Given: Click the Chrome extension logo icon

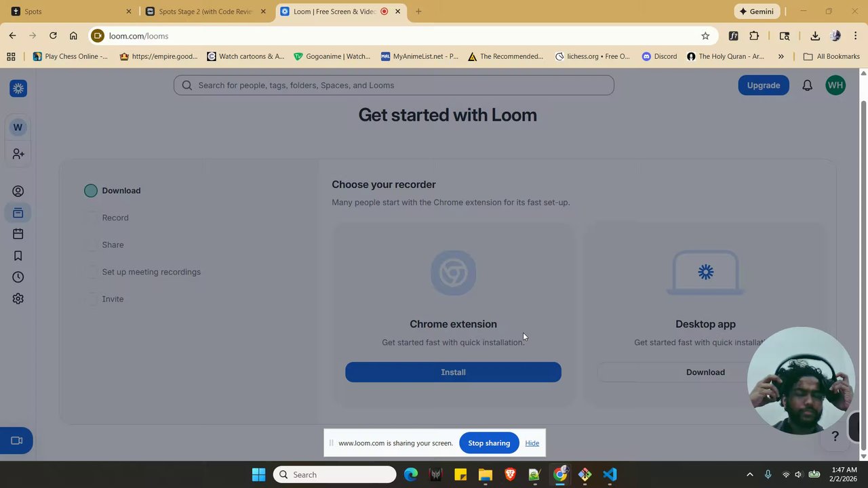Looking at the screenshot, I should 453,272.
